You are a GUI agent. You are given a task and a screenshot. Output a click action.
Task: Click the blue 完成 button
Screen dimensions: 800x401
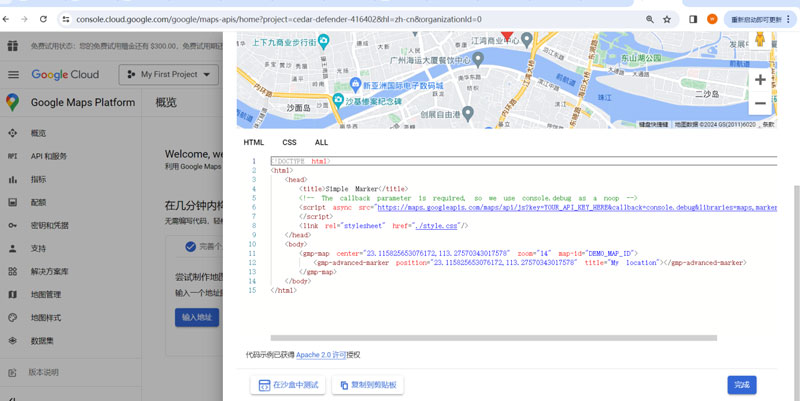[x=741, y=384]
